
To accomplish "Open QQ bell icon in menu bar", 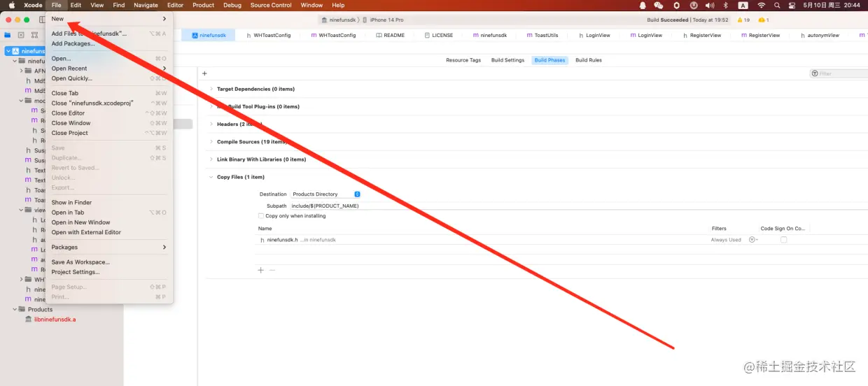I will (x=643, y=5).
